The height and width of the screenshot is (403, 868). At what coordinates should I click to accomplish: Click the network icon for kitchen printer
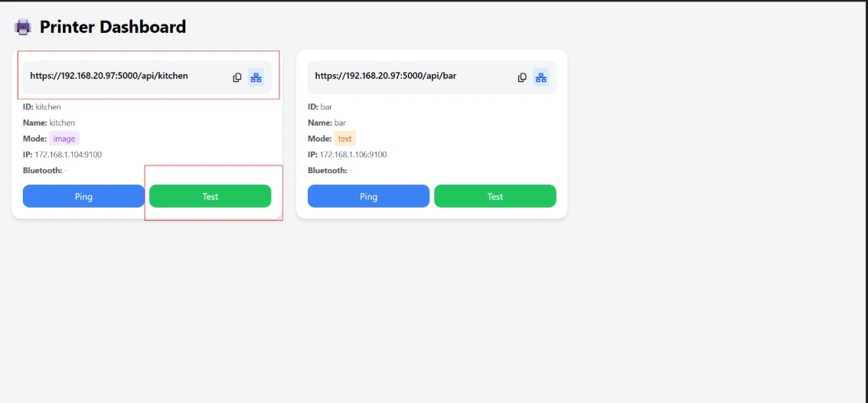[256, 77]
